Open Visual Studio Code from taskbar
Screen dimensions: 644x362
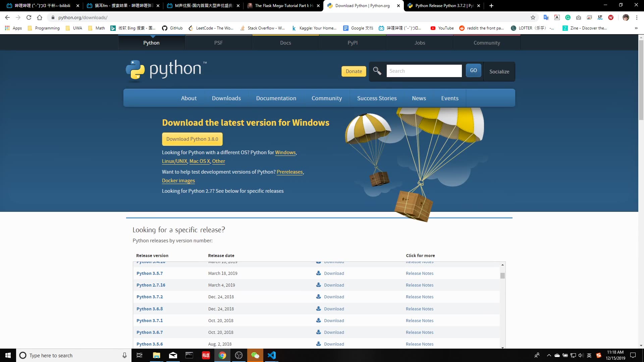coord(272,355)
